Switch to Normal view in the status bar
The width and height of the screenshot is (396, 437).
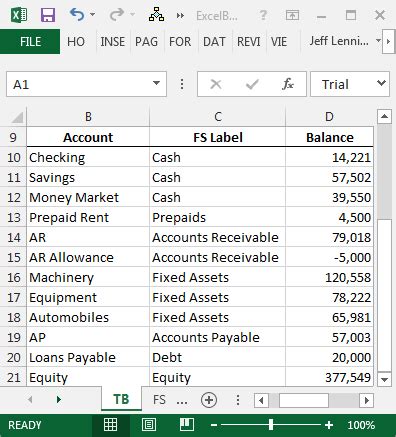[x=110, y=425]
